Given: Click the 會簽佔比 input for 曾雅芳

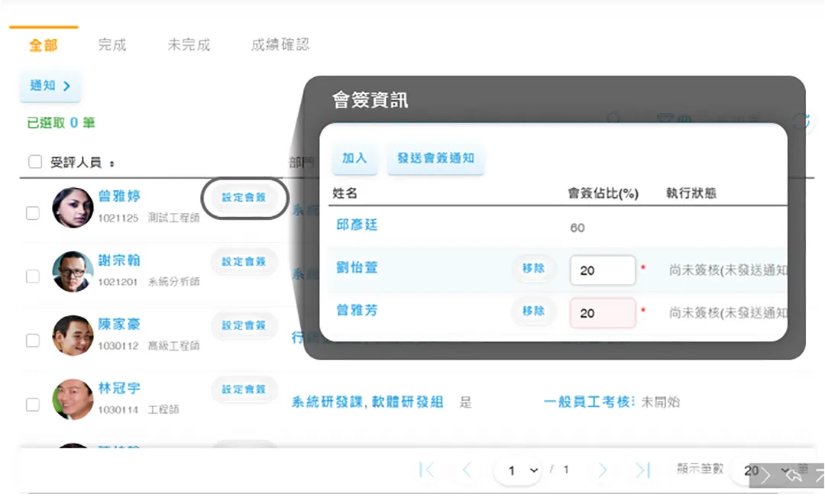Looking at the screenshot, I should 603,312.
